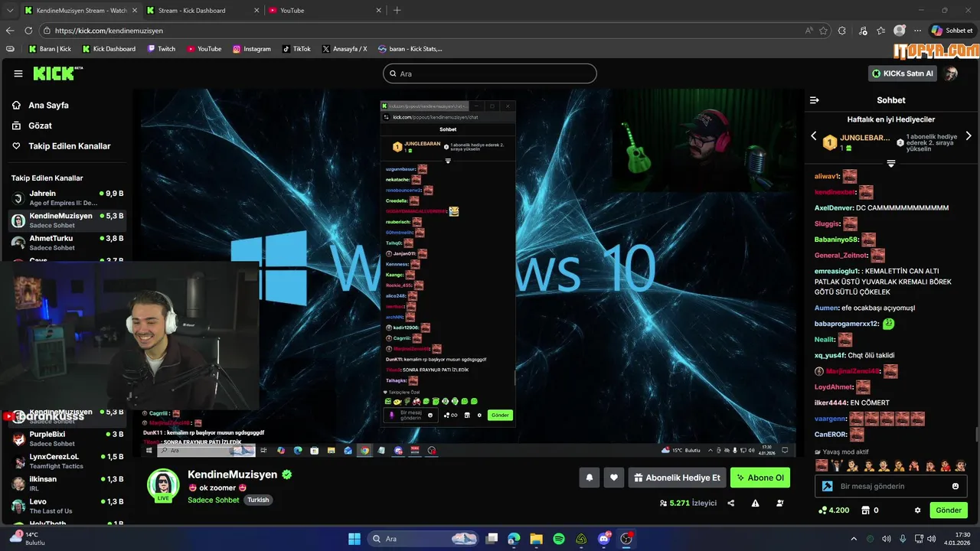Open Kick Dashboard bookmark

point(109,49)
